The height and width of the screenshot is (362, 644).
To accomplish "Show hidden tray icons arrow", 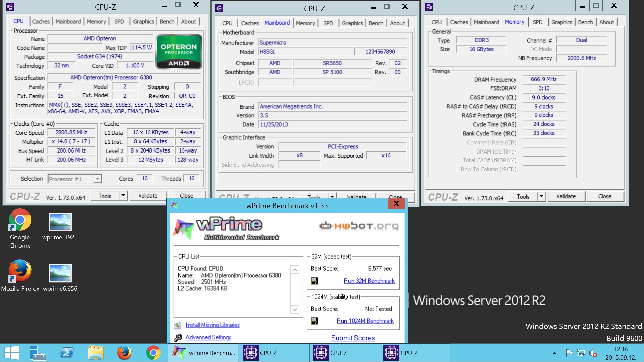I will point(555,353).
